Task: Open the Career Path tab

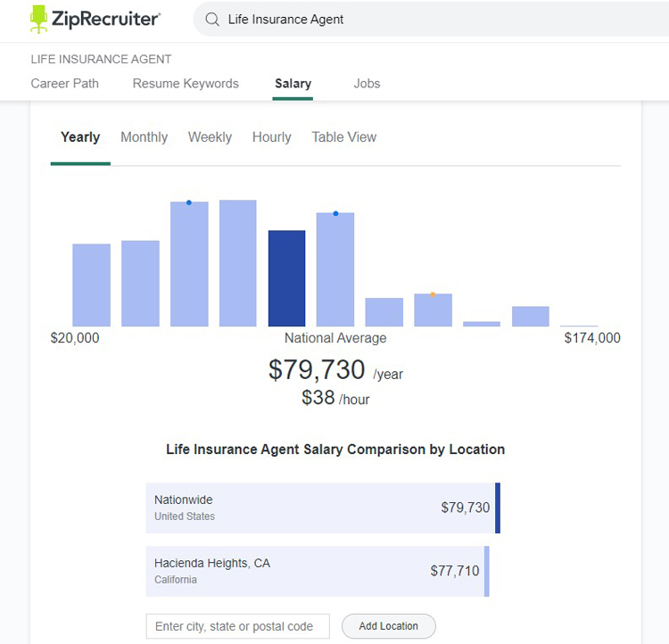Action: (x=65, y=83)
